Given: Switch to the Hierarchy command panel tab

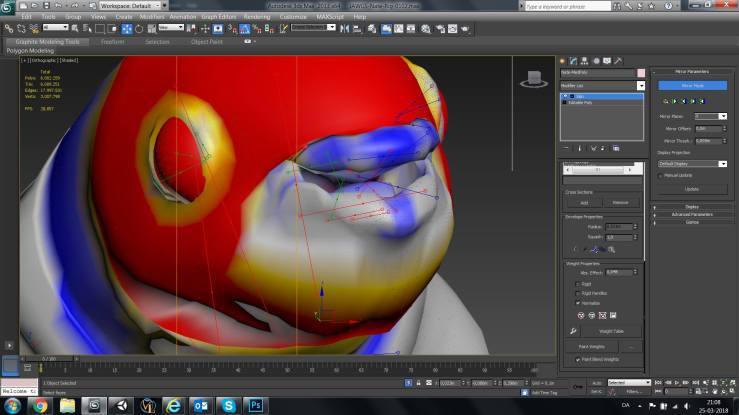Looking at the screenshot, I should click(x=584, y=61).
